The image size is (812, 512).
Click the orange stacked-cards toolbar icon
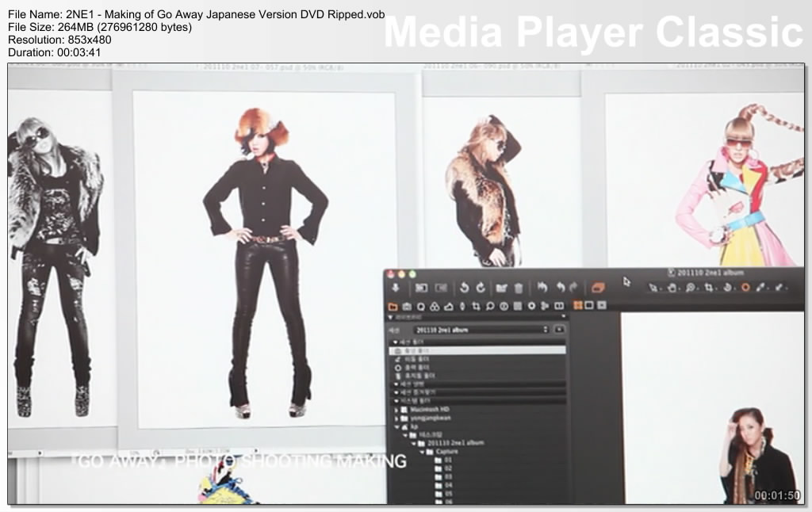coord(597,288)
